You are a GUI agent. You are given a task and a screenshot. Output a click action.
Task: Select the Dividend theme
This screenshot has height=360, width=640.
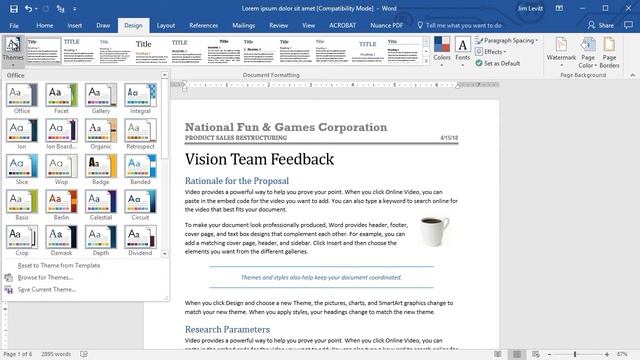pyautogui.click(x=140, y=240)
